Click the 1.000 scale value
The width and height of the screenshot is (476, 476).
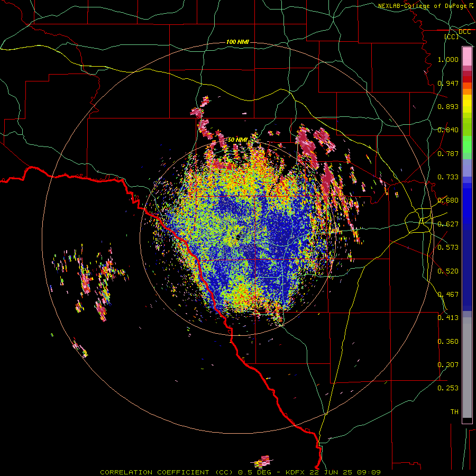click(x=448, y=59)
